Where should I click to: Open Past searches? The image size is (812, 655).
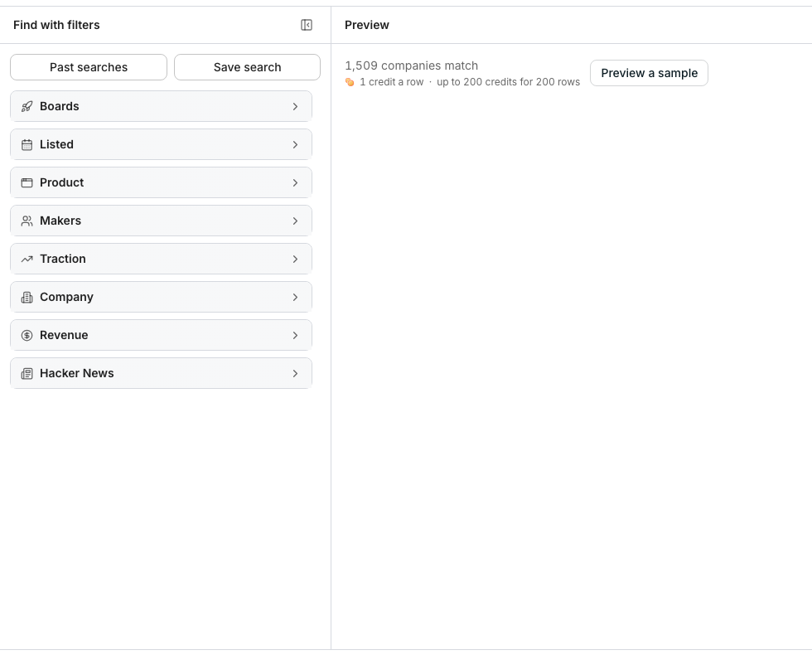89,67
